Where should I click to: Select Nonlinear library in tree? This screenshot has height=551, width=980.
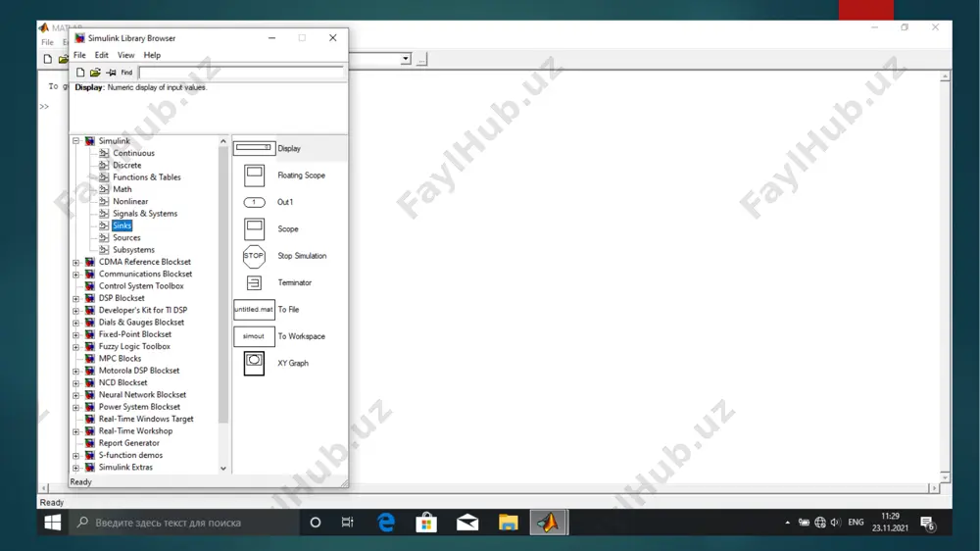click(130, 201)
